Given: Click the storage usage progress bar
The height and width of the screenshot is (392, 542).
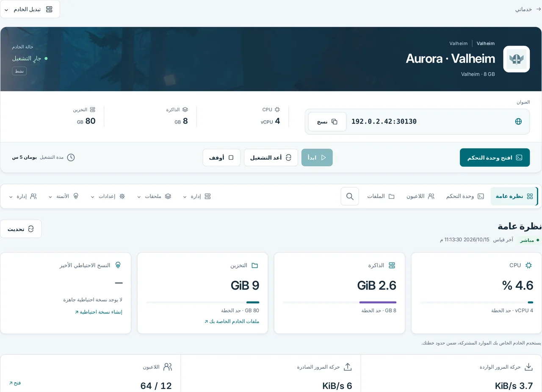Looking at the screenshot, I should click(x=202, y=302).
